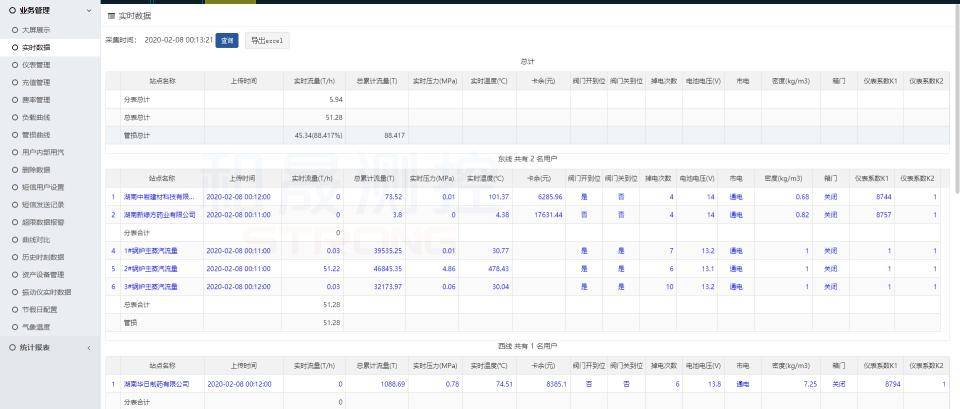Click the 实时流量(T/h) header in 总计 table

[x=314, y=81]
